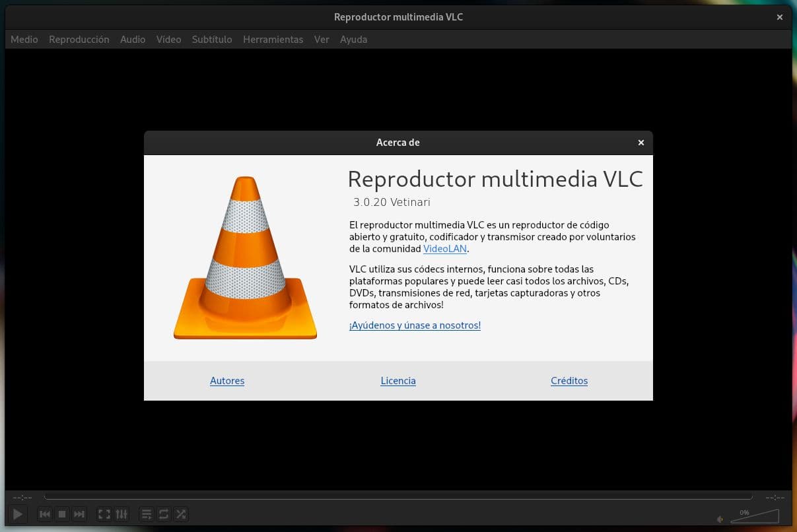Jump to previous media track

[x=45, y=514]
